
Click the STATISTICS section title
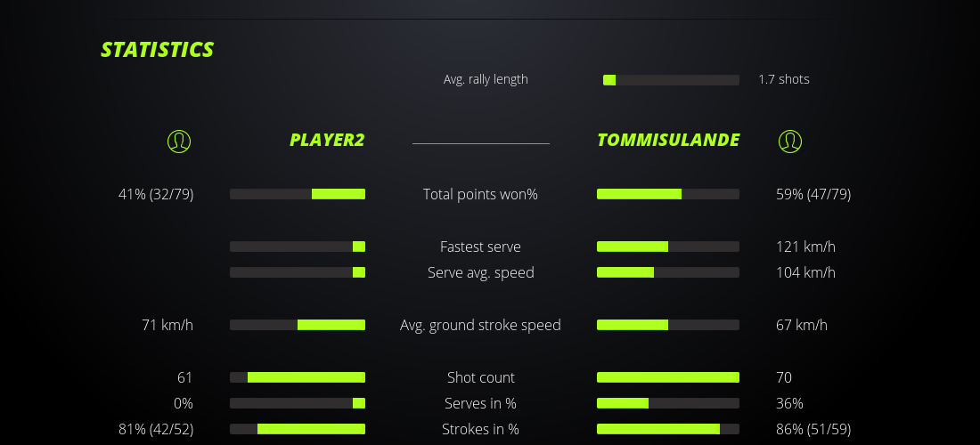(x=158, y=50)
